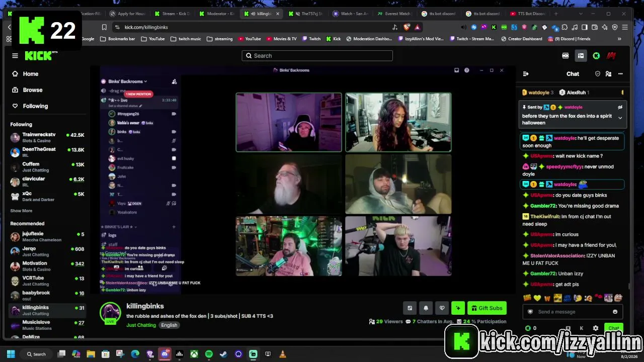Open the green Kick profile icon

pos(596,56)
